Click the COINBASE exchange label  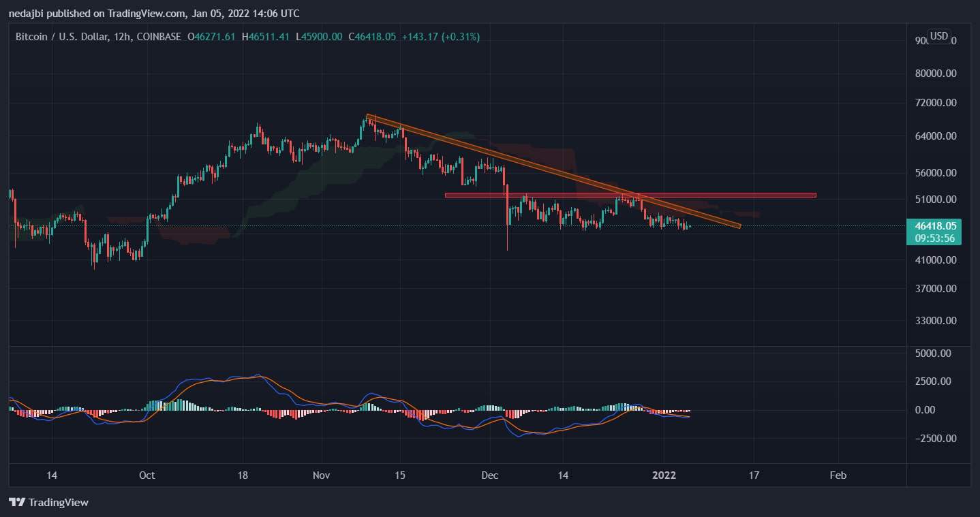click(x=159, y=37)
